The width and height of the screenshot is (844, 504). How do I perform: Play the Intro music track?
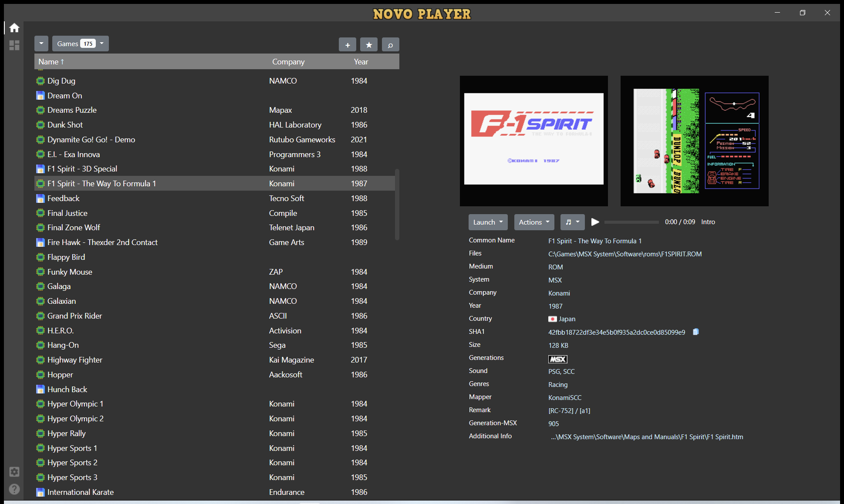click(595, 222)
